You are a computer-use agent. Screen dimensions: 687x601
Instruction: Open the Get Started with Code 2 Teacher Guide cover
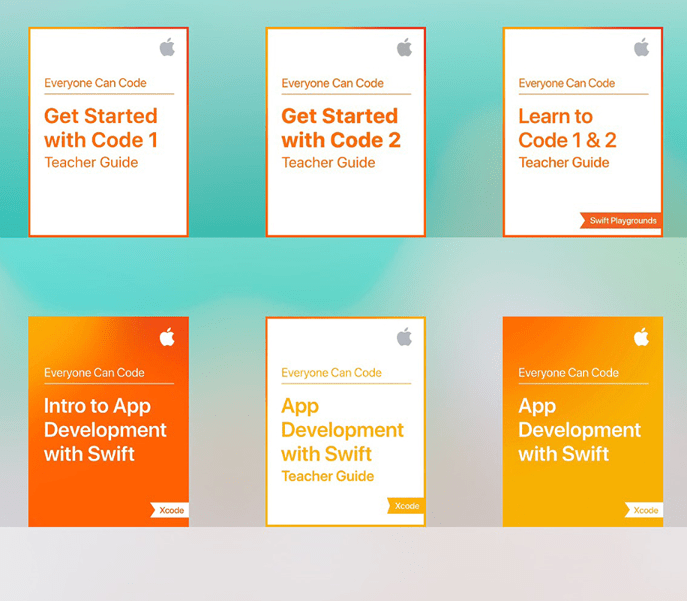click(346, 132)
